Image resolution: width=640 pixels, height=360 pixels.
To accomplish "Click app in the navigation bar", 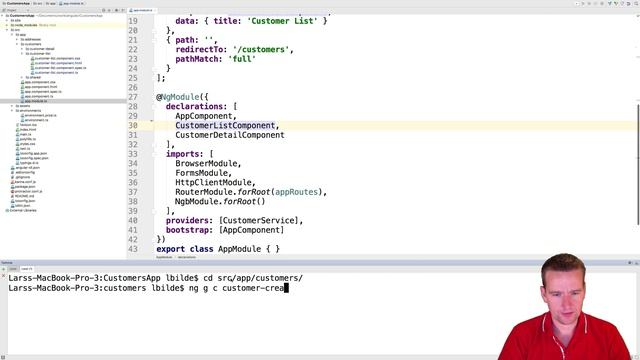I will click(x=51, y=3).
